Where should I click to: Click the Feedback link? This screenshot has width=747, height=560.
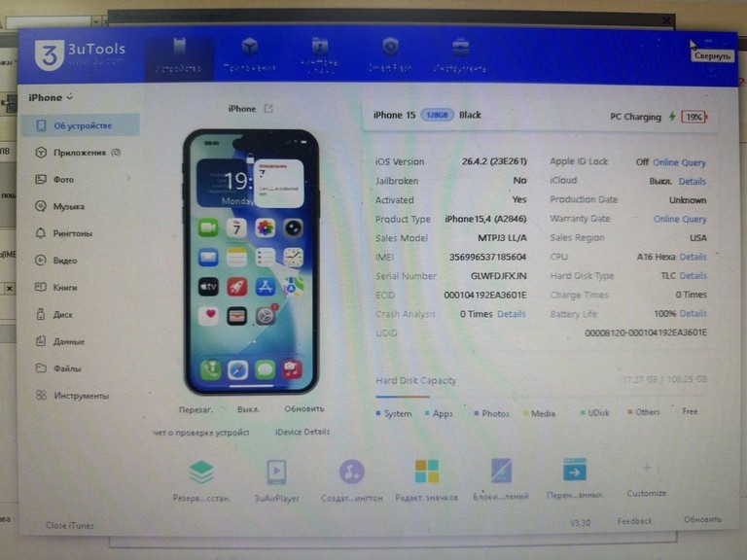click(x=634, y=521)
